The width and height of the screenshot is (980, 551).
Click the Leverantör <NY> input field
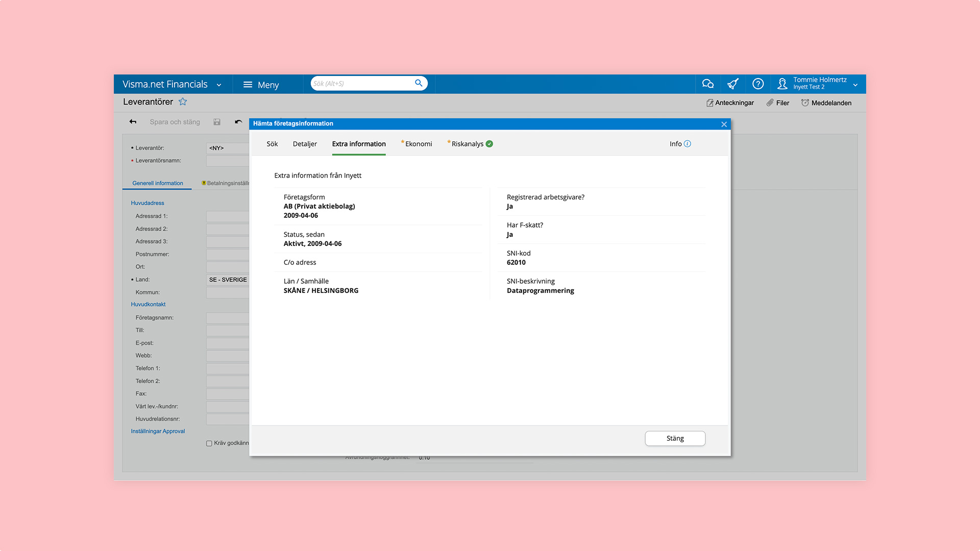point(228,148)
